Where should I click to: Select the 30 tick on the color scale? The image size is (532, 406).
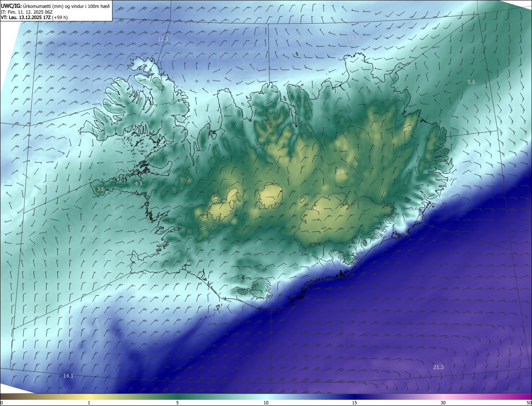443,403
